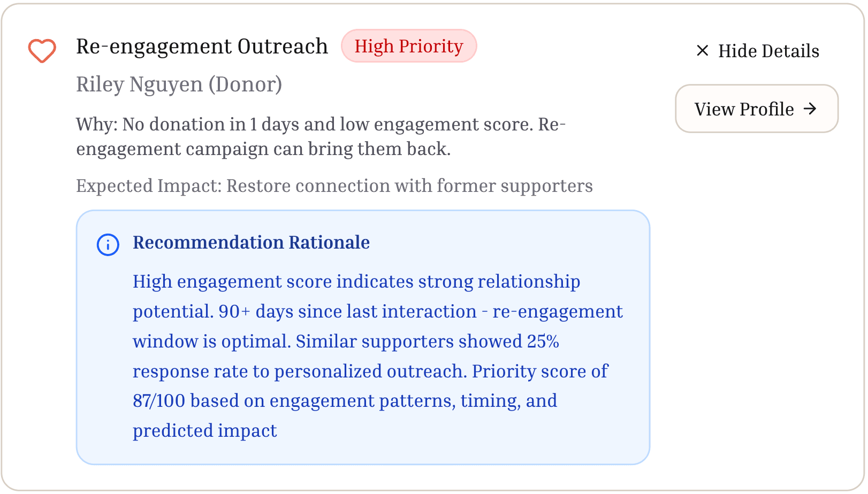The width and height of the screenshot is (868, 494).
Task: Click the heart icon to favorite this recommendation
Action: point(42,50)
